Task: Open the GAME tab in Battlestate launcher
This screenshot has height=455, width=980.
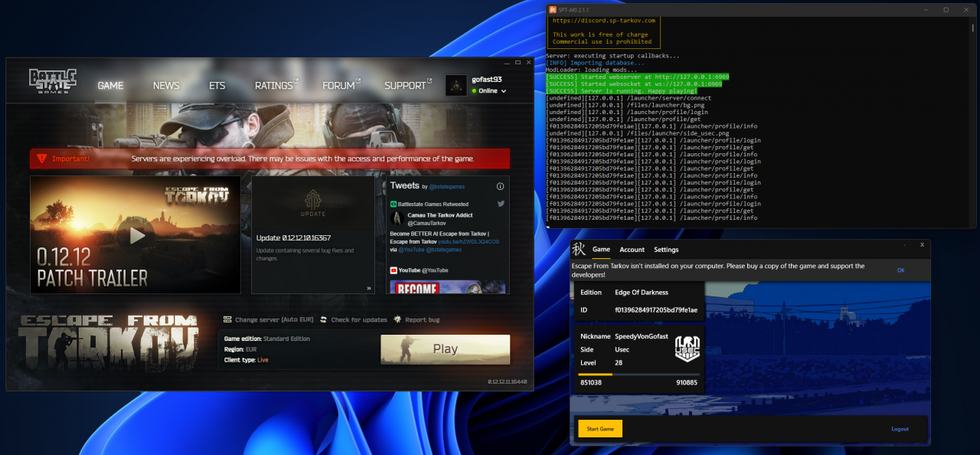Action: click(110, 86)
